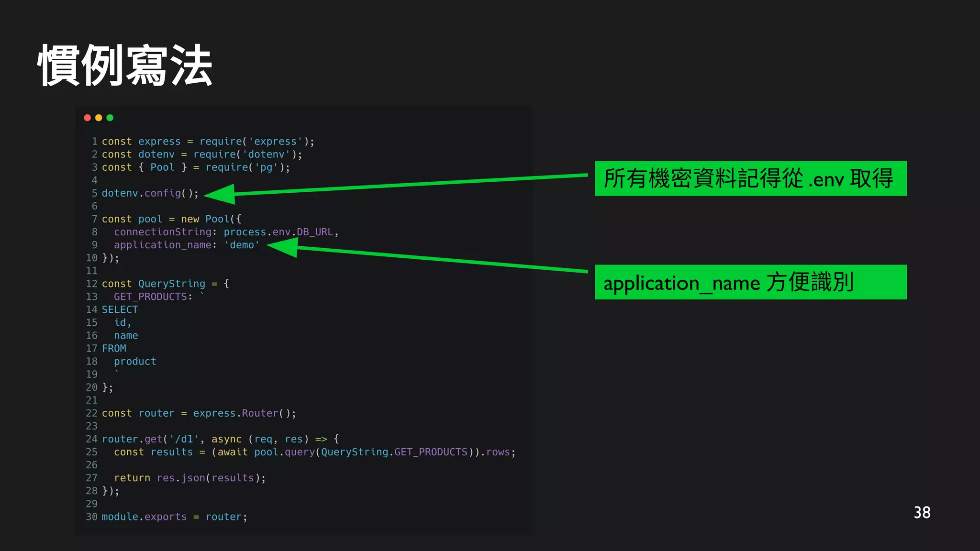Click 'const QueryString = {' line
Viewport: 980px width, 551px height.
coord(166,284)
